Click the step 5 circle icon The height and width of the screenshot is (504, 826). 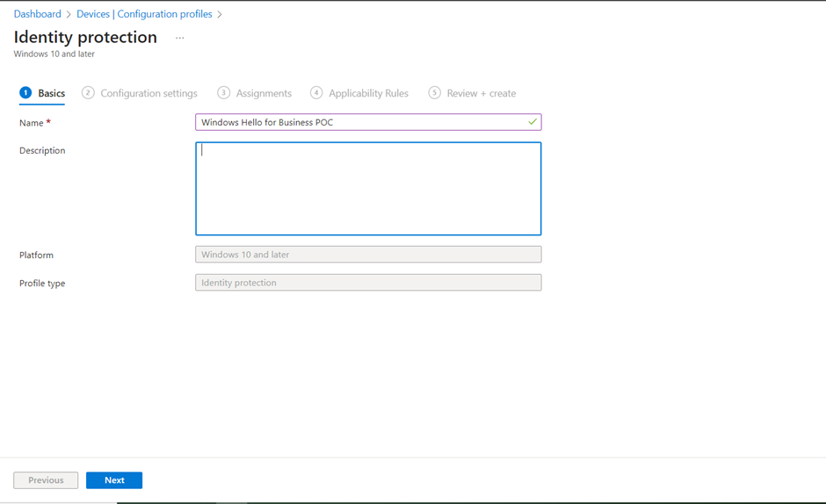pos(435,93)
